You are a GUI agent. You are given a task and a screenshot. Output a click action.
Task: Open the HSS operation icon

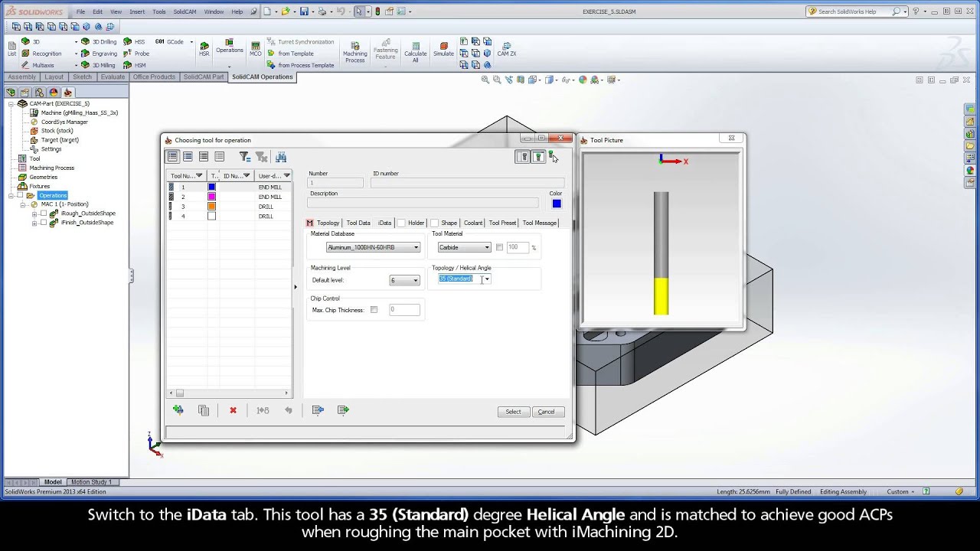pos(134,42)
